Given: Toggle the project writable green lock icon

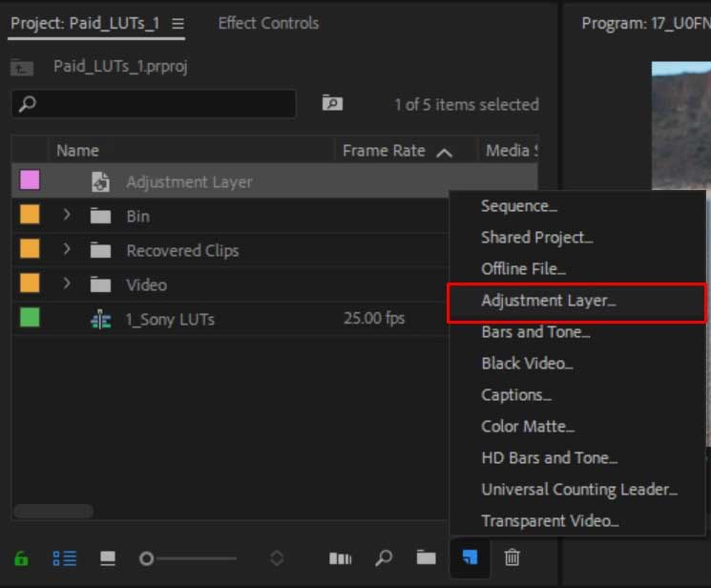Looking at the screenshot, I should (x=21, y=558).
